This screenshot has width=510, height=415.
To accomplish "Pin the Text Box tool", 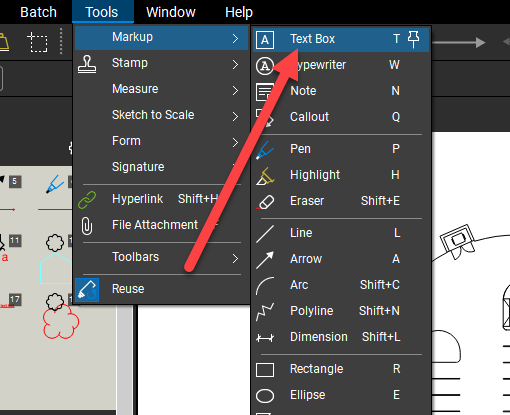I will pyautogui.click(x=414, y=40).
